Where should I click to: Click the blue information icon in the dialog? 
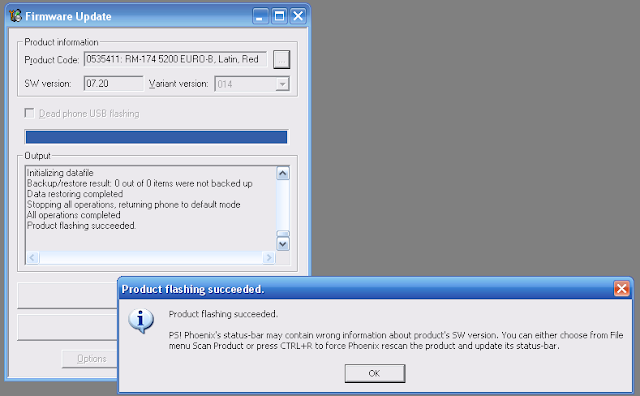coord(141,320)
